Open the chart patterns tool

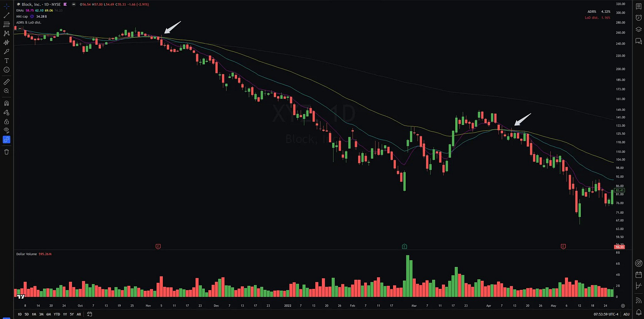tap(7, 33)
